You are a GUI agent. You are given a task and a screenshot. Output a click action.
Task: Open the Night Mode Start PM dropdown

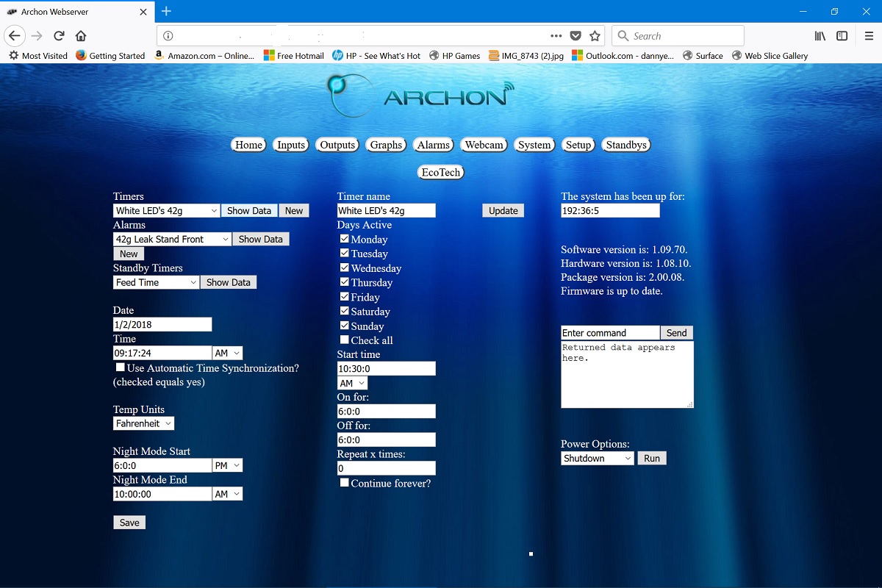[x=227, y=465]
